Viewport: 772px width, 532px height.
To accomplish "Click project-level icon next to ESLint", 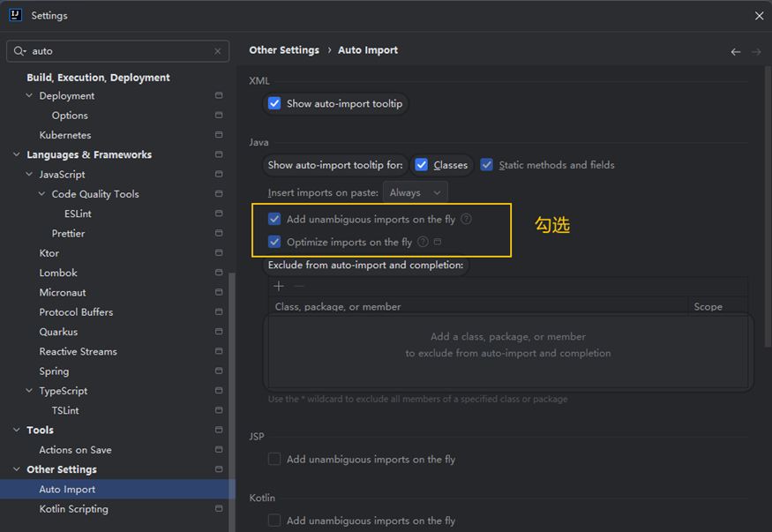I will 219,214.
